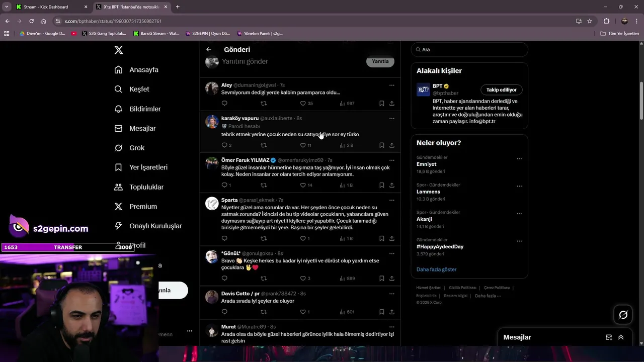The image size is (644, 362).
Task: Click Takip ediliyor button for BPT
Action: [502, 89]
